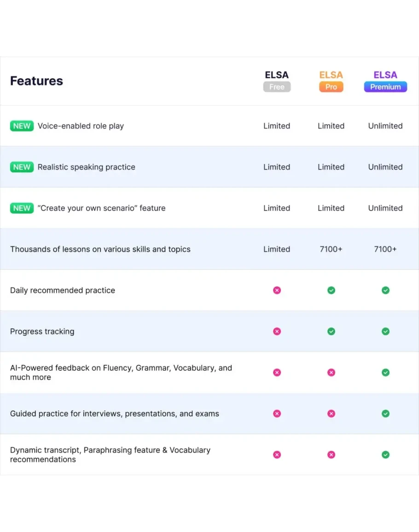Click NEW badge beside Voice-enabled role play
This screenshot has height=532, width=419.
point(22,126)
